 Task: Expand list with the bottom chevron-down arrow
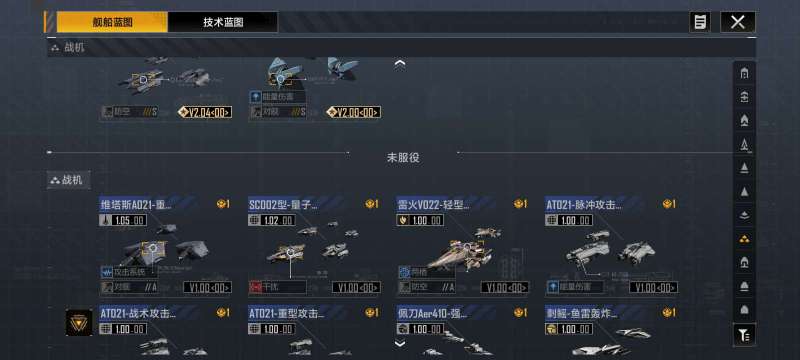[x=400, y=344]
